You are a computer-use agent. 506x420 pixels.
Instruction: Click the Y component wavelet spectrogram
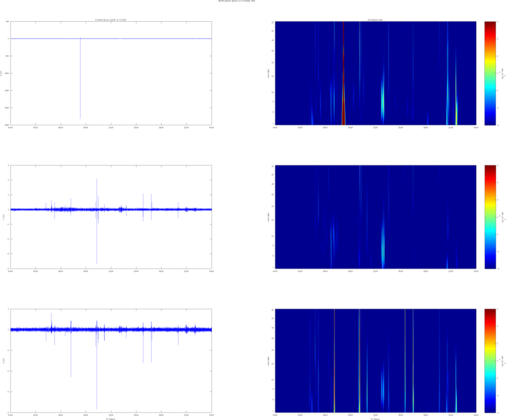pyautogui.click(x=376, y=217)
